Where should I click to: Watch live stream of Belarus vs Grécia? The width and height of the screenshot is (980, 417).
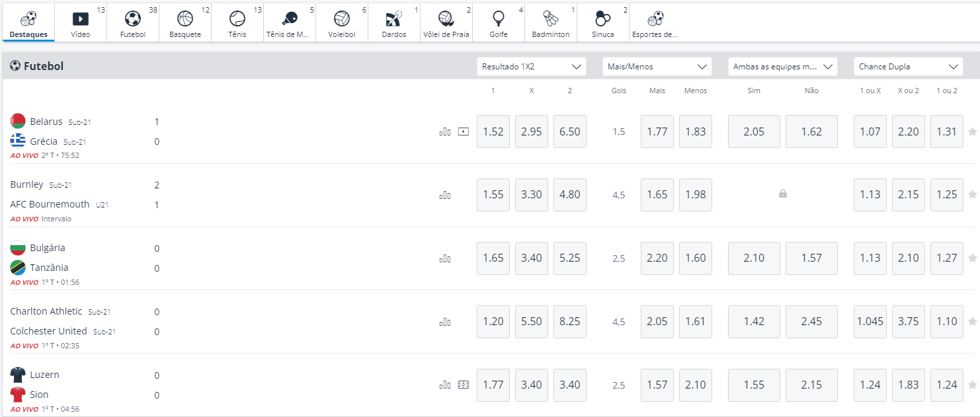tap(464, 132)
